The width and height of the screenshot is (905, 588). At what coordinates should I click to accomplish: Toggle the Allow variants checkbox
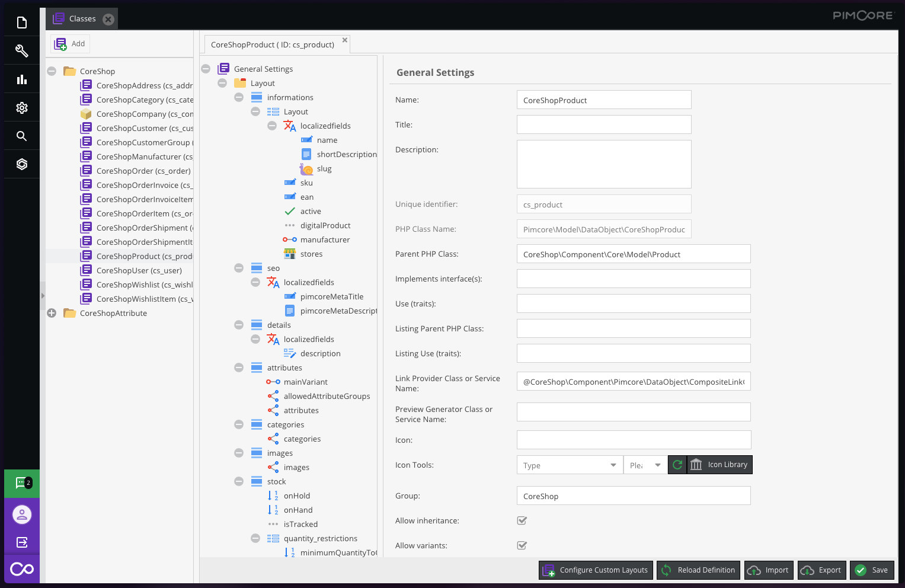click(522, 545)
